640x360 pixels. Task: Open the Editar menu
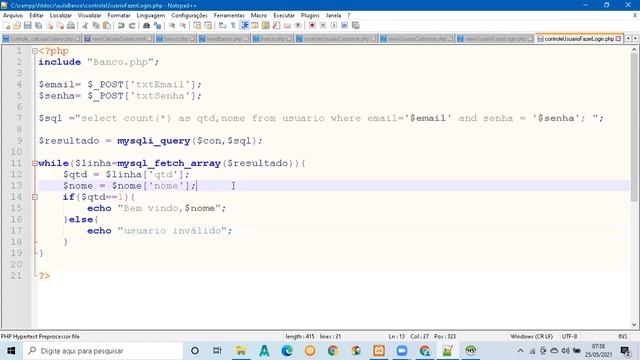coord(36,15)
